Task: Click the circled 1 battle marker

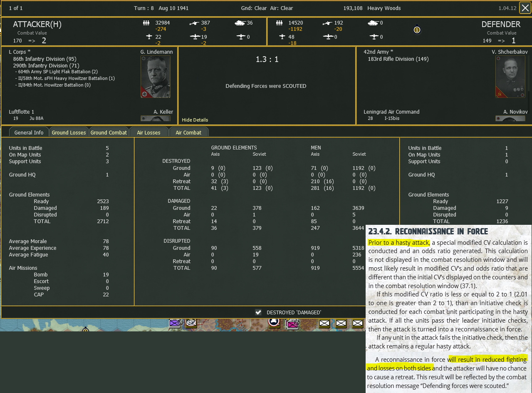Action: pyautogui.click(x=416, y=30)
